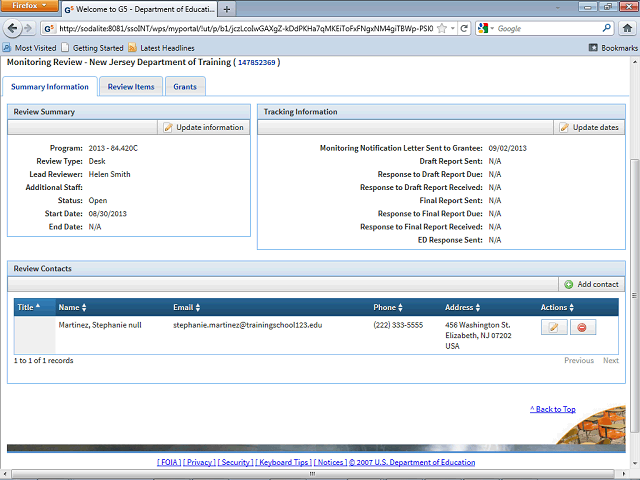Click the 1 to 1 of 1 records text
The height and width of the screenshot is (480, 640).
(44, 360)
